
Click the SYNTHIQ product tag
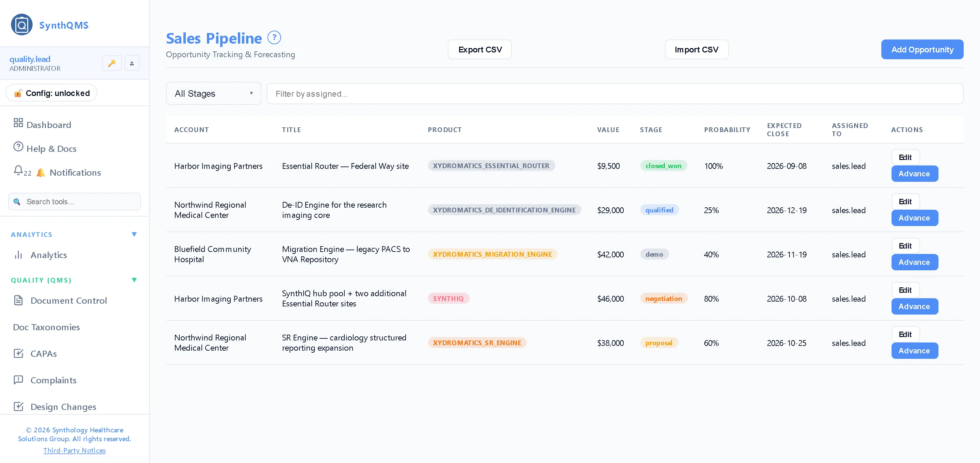448,298
